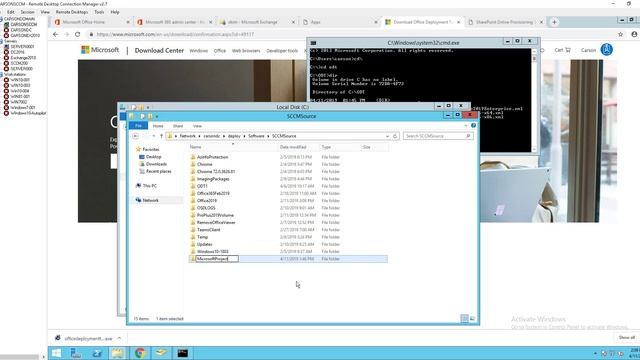640x360 pixels.
Task: Select WIN7002 workstation in tree
Action: coord(19,102)
